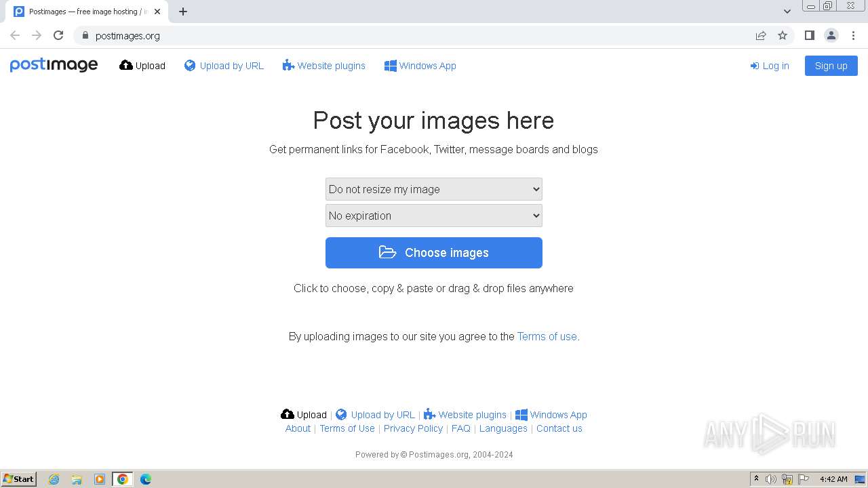This screenshot has height=488, width=868.
Task: Open the FAQ footer link
Action: pyautogui.click(x=461, y=428)
